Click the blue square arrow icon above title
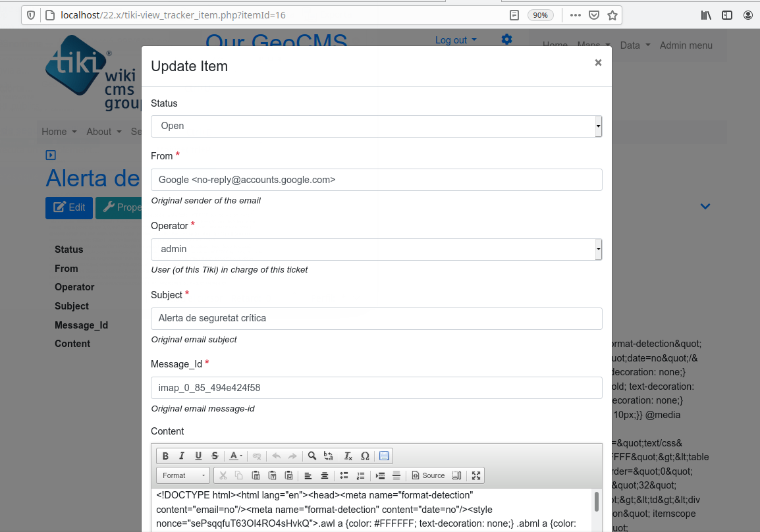Image resolution: width=760 pixels, height=532 pixels. pos(51,155)
